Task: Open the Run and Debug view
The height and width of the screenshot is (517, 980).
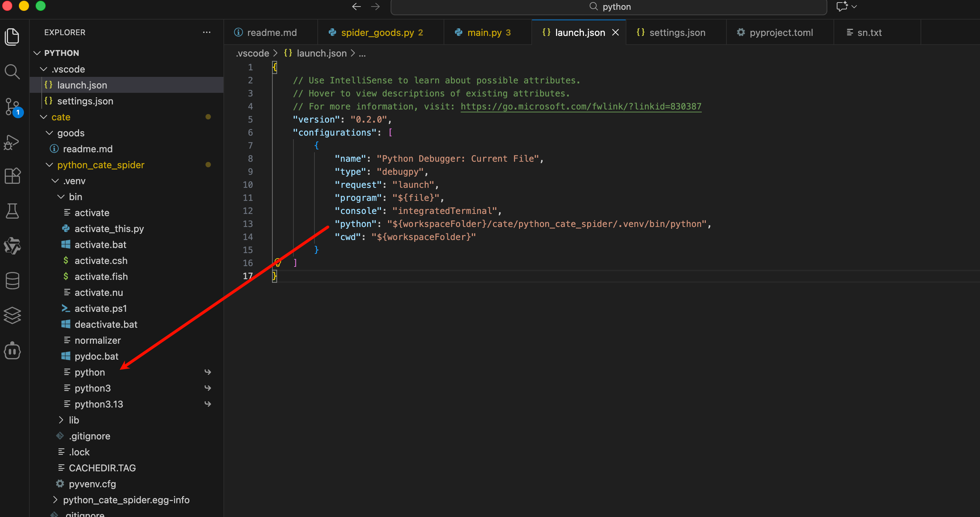Action: coord(12,142)
